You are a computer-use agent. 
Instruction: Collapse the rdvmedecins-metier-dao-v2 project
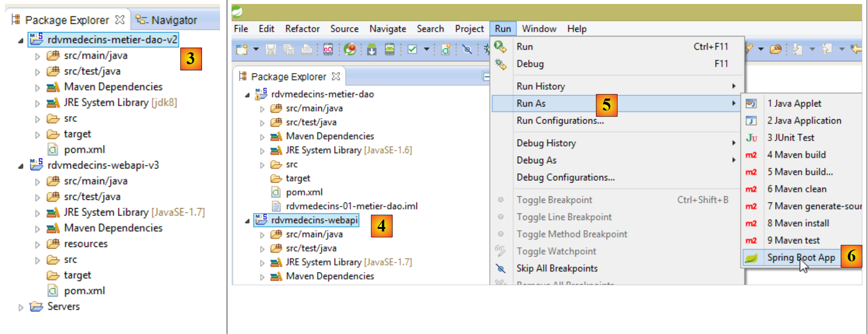[x=21, y=40]
